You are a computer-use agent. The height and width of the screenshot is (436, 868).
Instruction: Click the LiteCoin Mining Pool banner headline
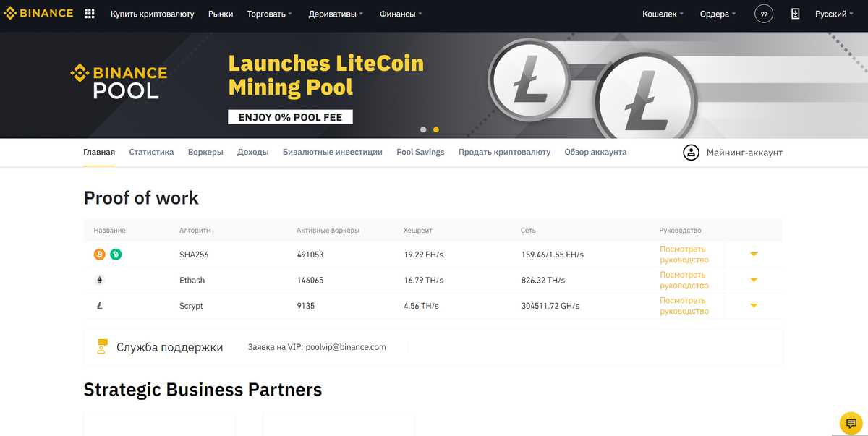click(326, 75)
